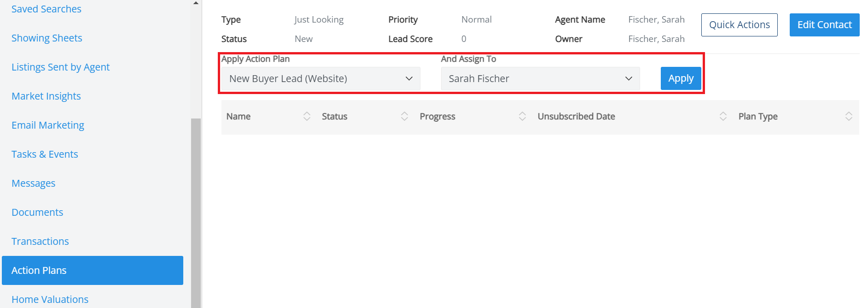Viewport: 868px width, 308px height.
Task: Open Listings Sent by Agent
Action: click(60, 67)
